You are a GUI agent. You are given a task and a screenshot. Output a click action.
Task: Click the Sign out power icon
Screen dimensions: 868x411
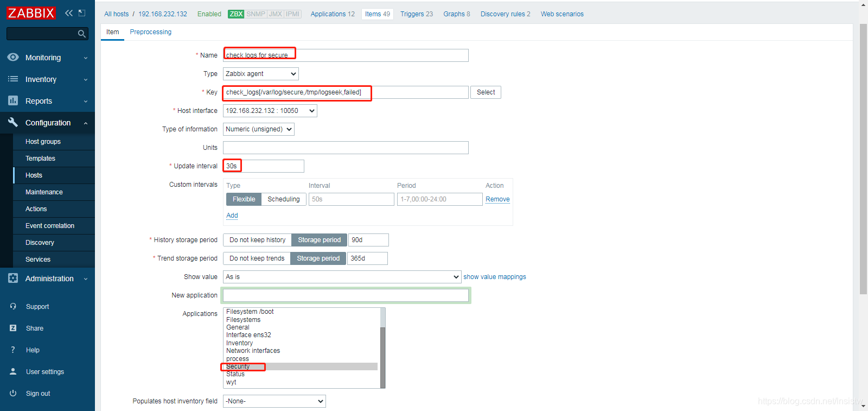click(x=13, y=394)
